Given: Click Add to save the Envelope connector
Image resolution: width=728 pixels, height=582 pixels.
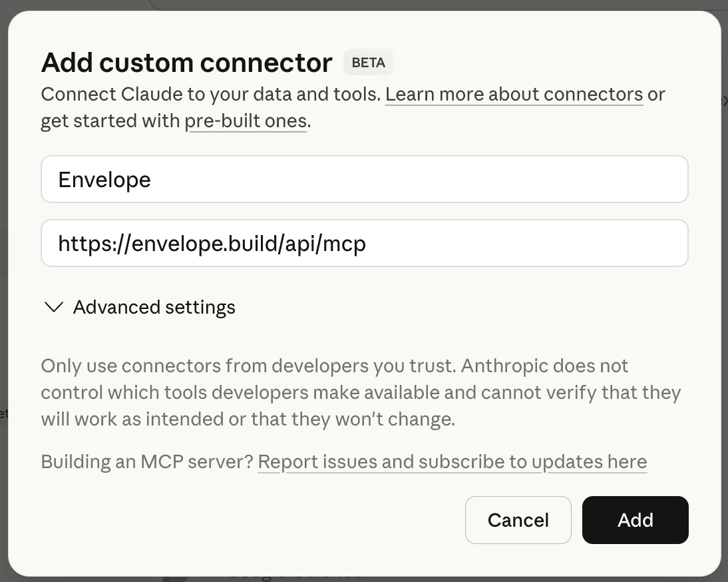Looking at the screenshot, I should coord(635,520).
